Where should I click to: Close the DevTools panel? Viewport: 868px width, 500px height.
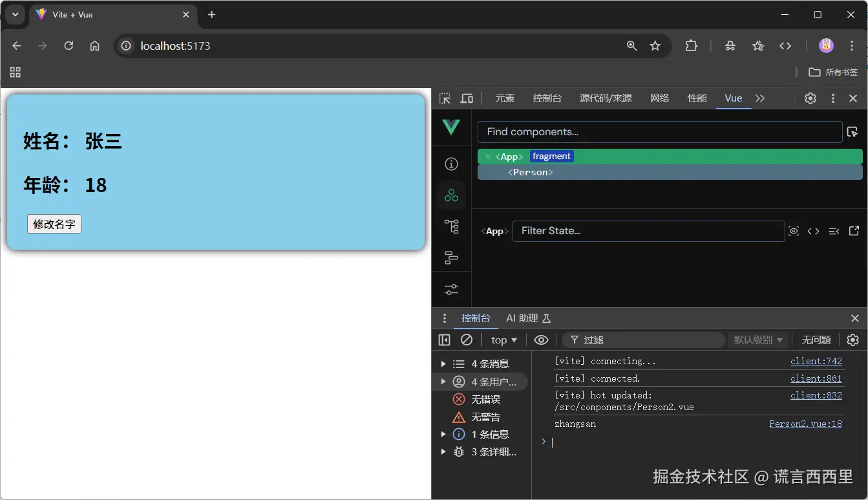click(x=853, y=98)
